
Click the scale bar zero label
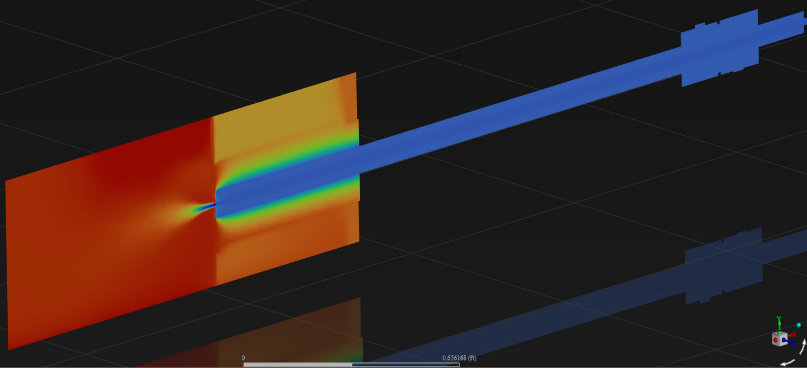[x=243, y=358]
